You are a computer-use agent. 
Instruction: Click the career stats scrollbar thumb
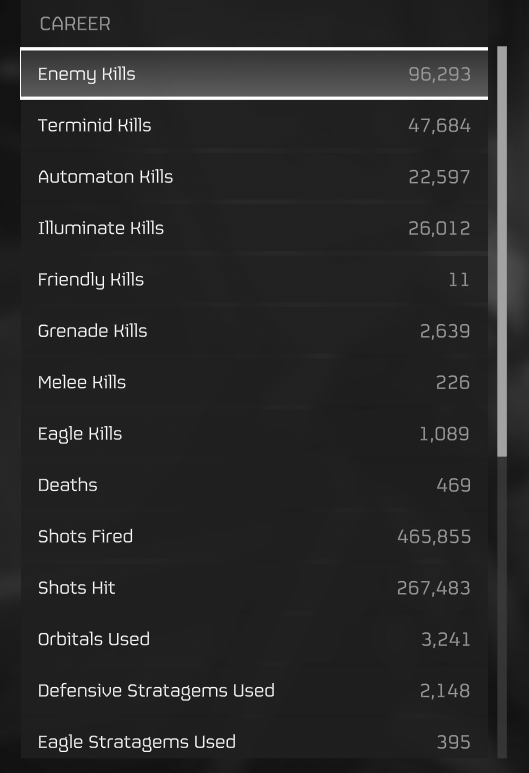[502, 251]
